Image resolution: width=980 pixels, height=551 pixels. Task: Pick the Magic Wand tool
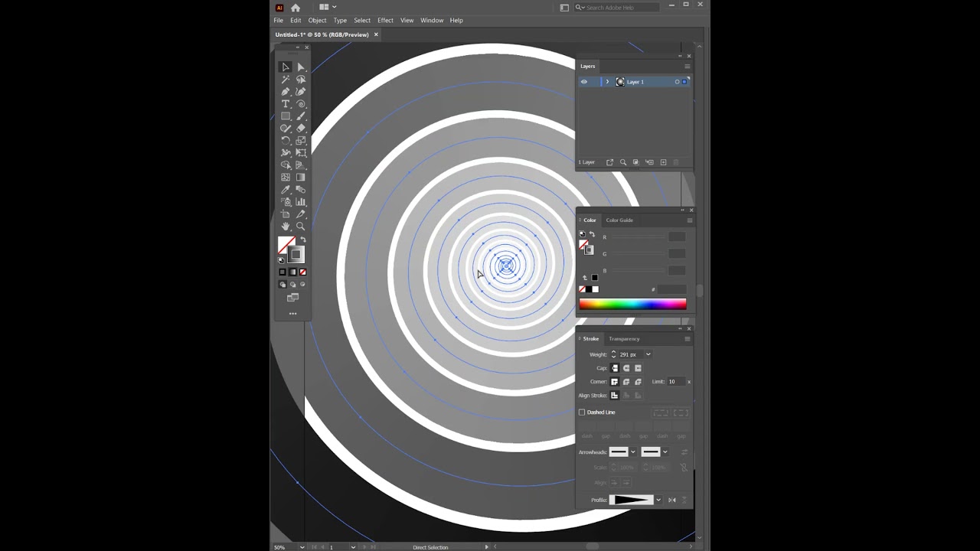(x=286, y=80)
